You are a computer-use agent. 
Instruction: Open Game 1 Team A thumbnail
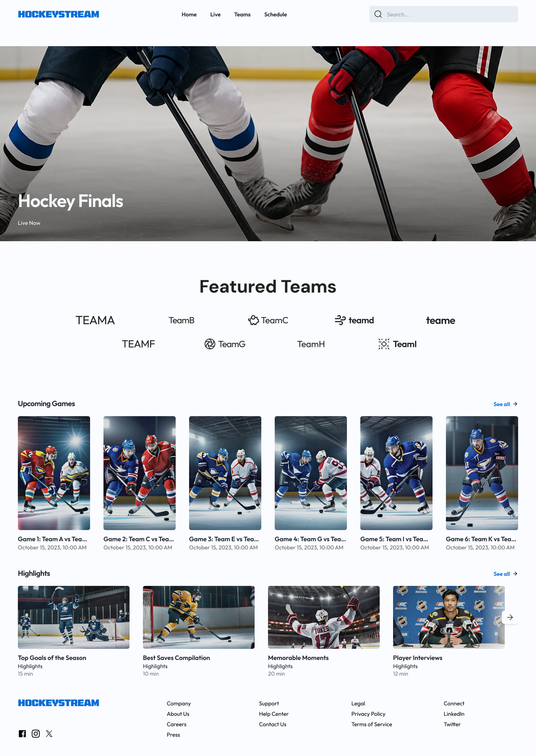click(54, 473)
